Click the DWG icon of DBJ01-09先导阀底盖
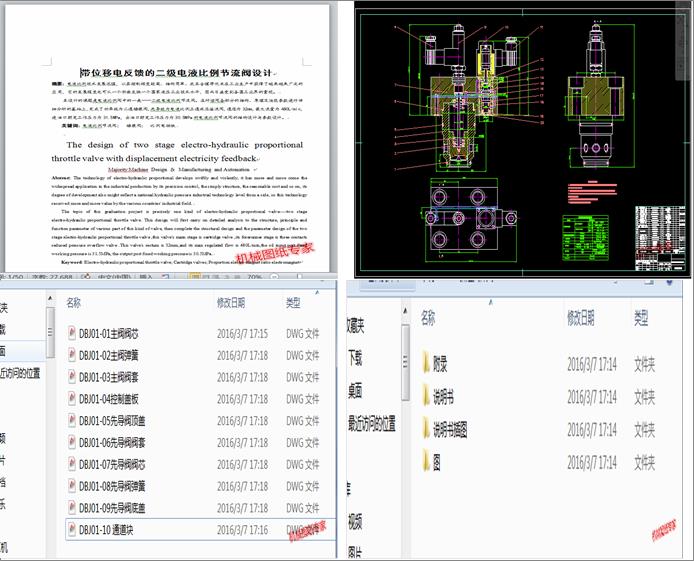The image size is (694, 561). click(72, 507)
